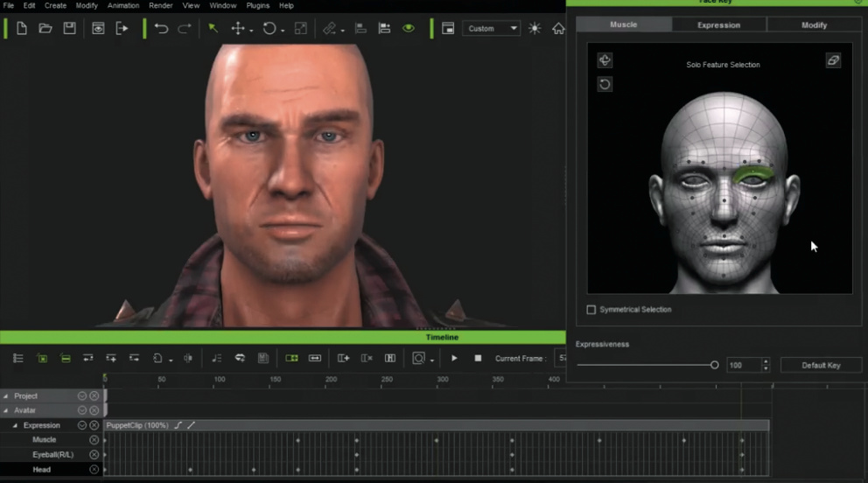
Task: Collapse the Expression track tree arrow
Action: coord(15,425)
